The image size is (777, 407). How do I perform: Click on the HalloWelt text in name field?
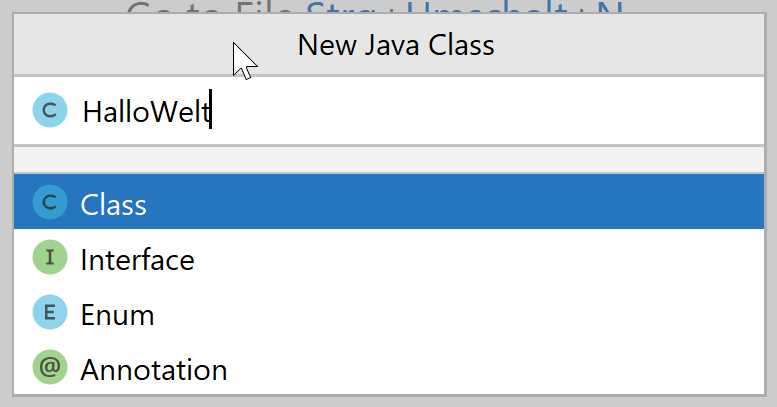pos(146,112)
